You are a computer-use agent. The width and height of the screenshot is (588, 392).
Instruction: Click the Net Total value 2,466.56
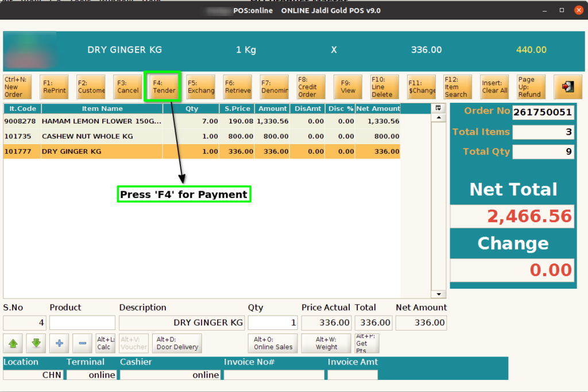click(x=512, y=216)
